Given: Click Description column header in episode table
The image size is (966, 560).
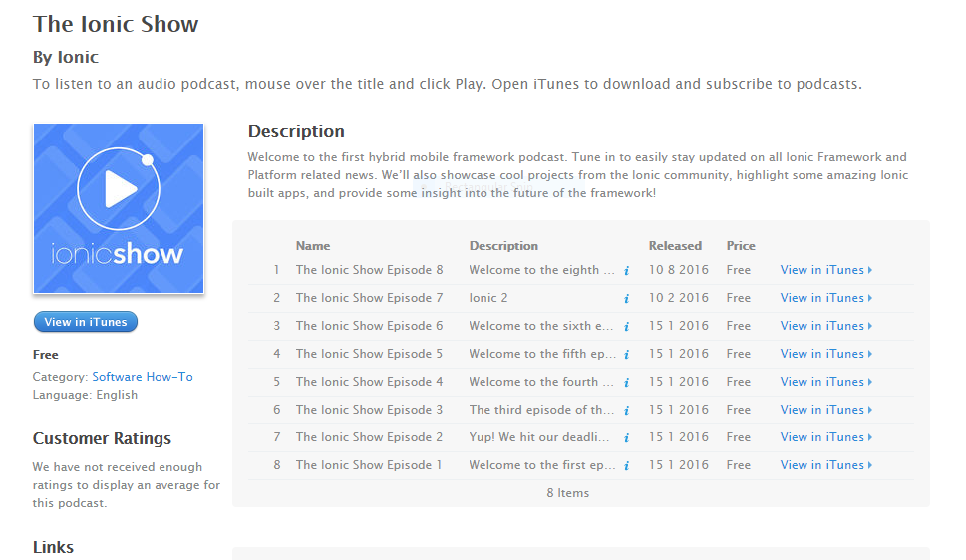Looking at the screenshot, I should (503, 246).
